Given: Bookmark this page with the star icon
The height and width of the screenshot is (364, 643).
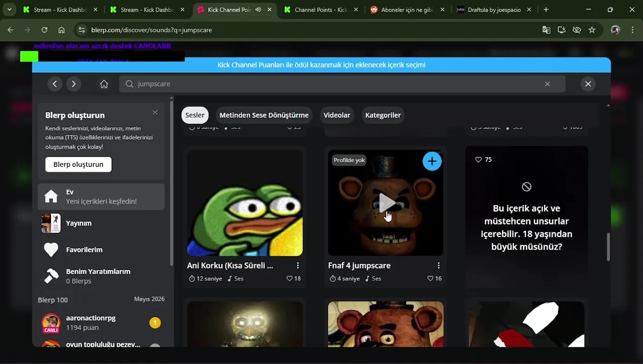Looking at the screenshot, I should (592, 30).
